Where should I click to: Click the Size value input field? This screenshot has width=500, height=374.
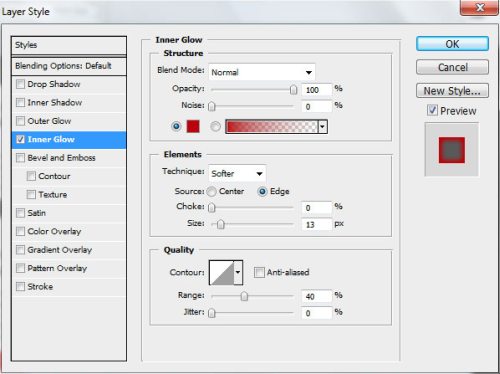pos(317,224)
